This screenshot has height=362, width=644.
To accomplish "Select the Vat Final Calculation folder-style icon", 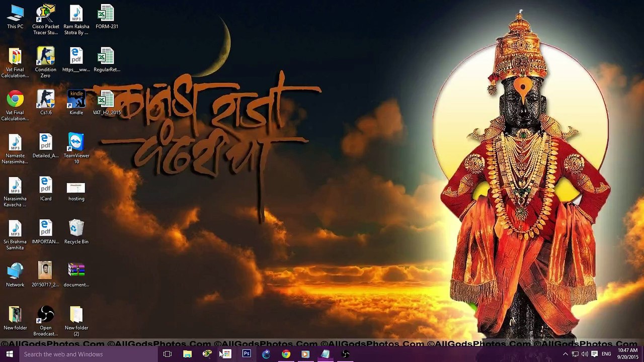I will click(15, 63).
